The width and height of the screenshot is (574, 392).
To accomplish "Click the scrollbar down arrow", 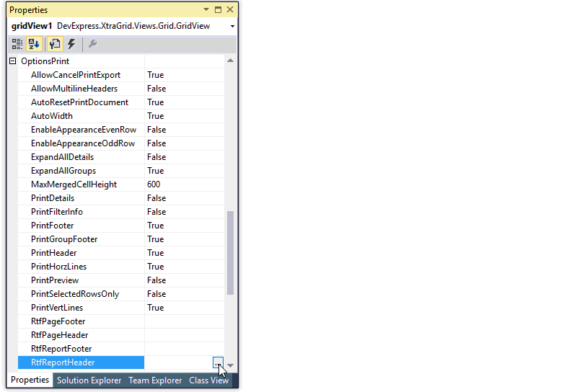I will pos(230,365).
